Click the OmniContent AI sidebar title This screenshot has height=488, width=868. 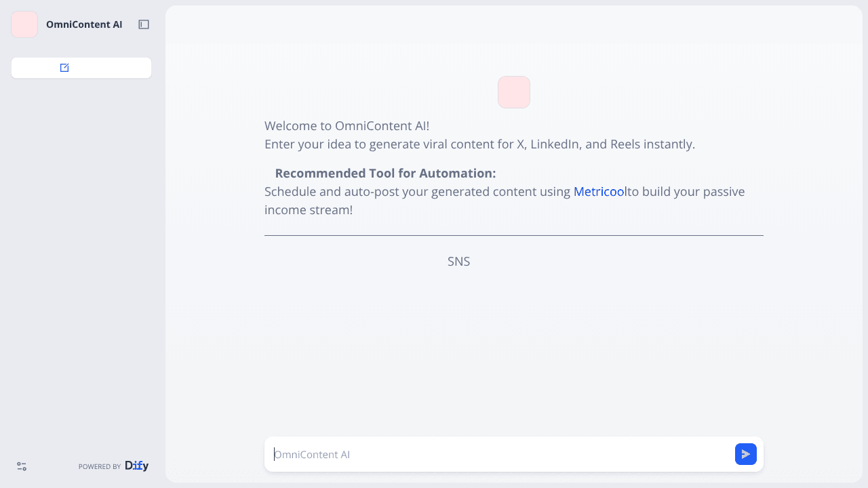84,24
